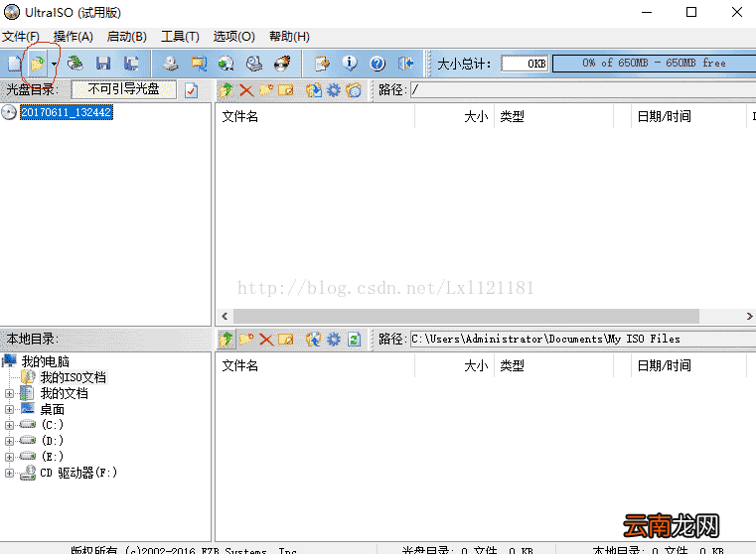Click New folder icon in local pane toolbar
Screen dimensions: 756x554
coord(246,340)
